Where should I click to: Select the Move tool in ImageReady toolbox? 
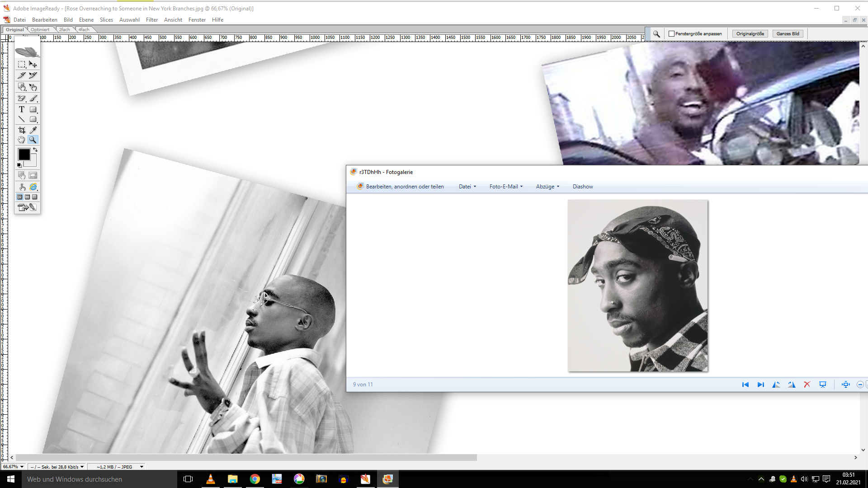(x=33, y=65)
